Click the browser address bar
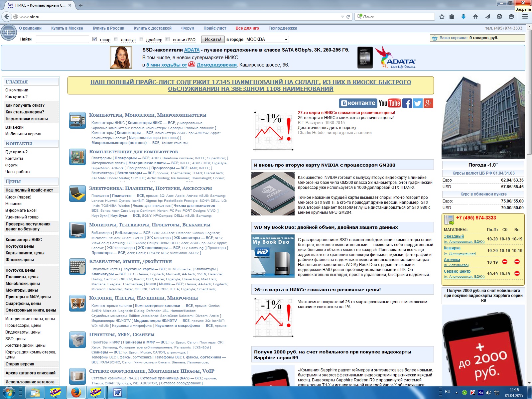 pos(180,17)
